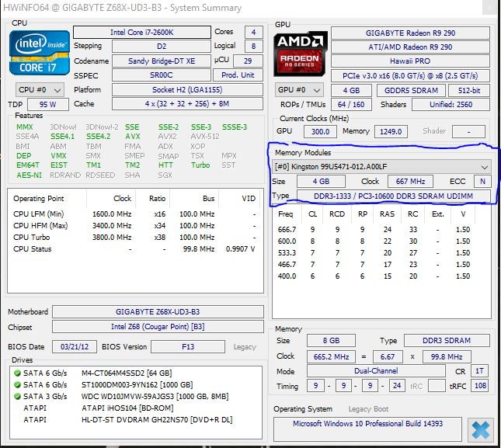The width and height of the screenshot is (501, 448).
Task: Click the ATI/AMD Radeon R9 290 field
Action: tap(410, 47)
